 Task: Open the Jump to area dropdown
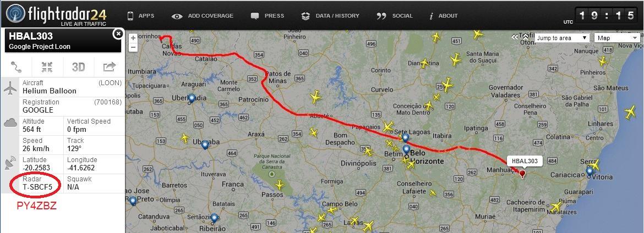[x=563, y=38]
